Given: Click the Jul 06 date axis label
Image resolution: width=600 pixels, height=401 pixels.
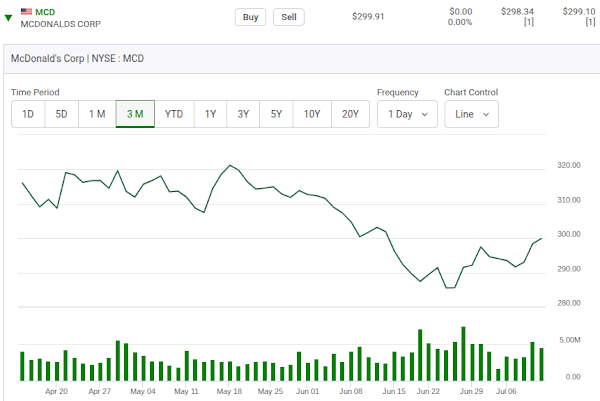Looking at the screenshot, I should (506, 391).
